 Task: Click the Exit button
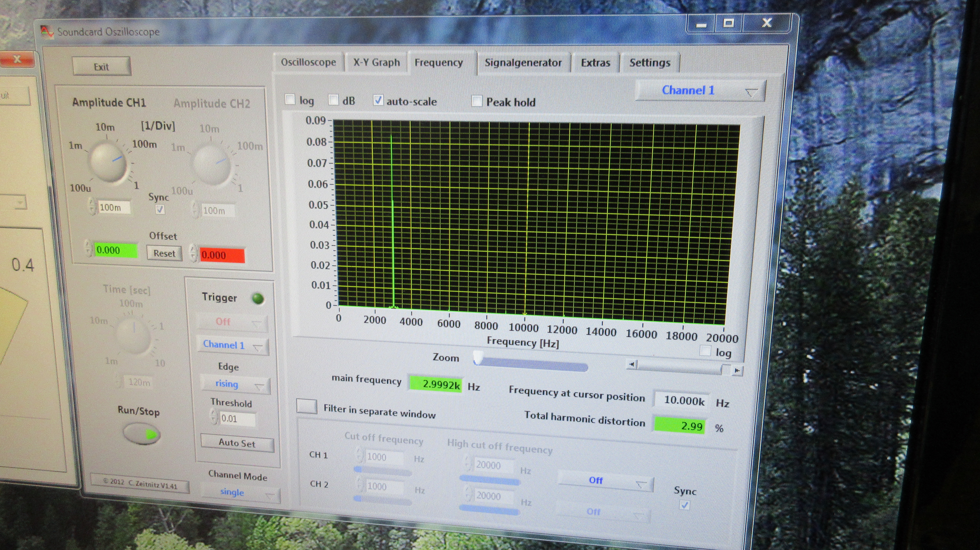(x=102, y=67)
